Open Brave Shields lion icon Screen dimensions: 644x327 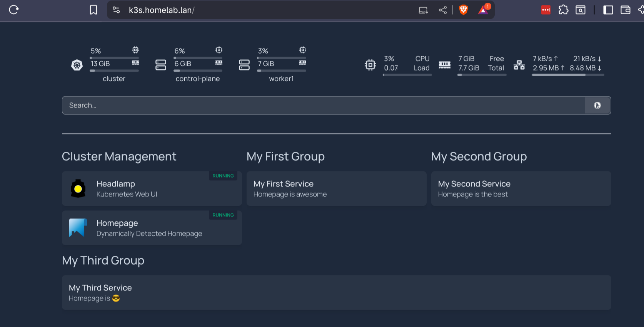(464, 10)
